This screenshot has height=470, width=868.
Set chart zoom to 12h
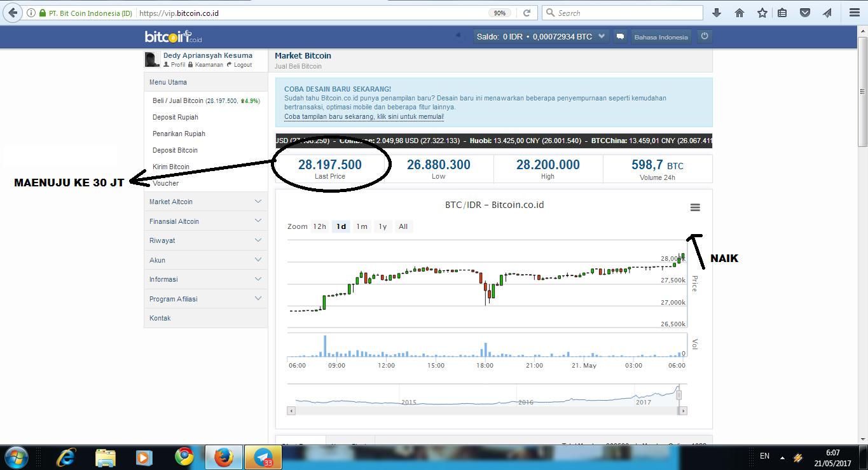(x=319, y=226)
